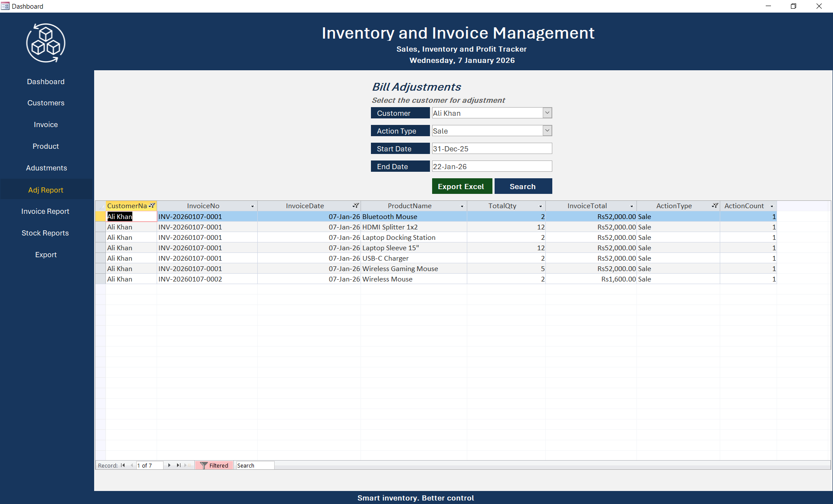This screenshot has width=833, height=504.
Task: Click the Filtered funnel indicator
Action: tap(215, 465)
